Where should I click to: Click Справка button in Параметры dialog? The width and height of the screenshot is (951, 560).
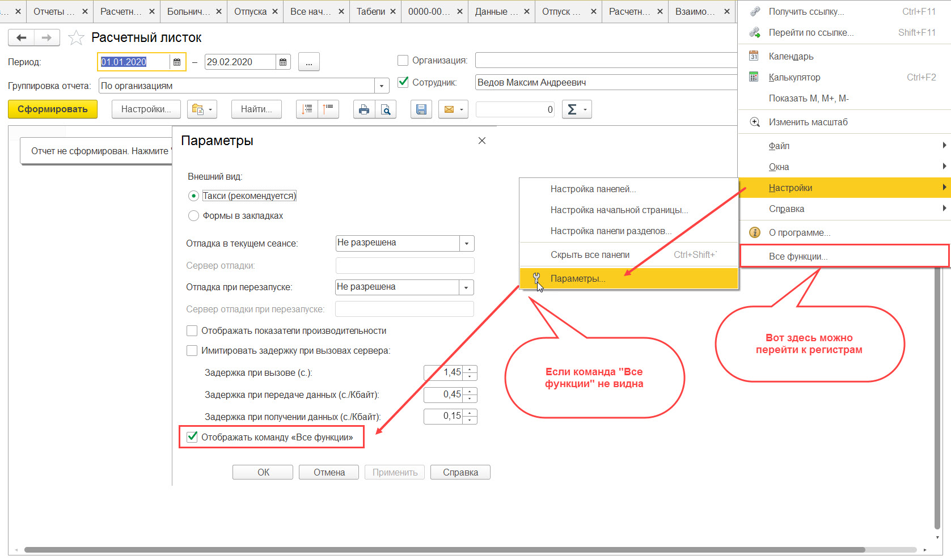460,472
